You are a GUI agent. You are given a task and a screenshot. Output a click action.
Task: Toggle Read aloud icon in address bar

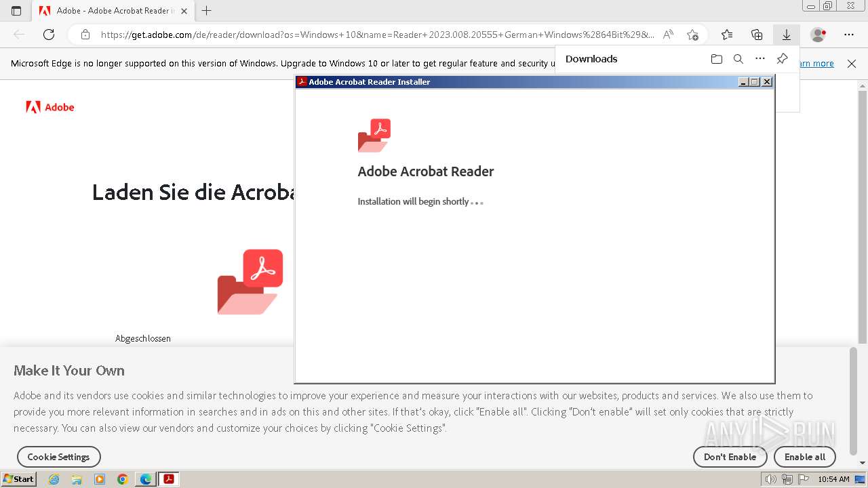click(x=668, y=35)
